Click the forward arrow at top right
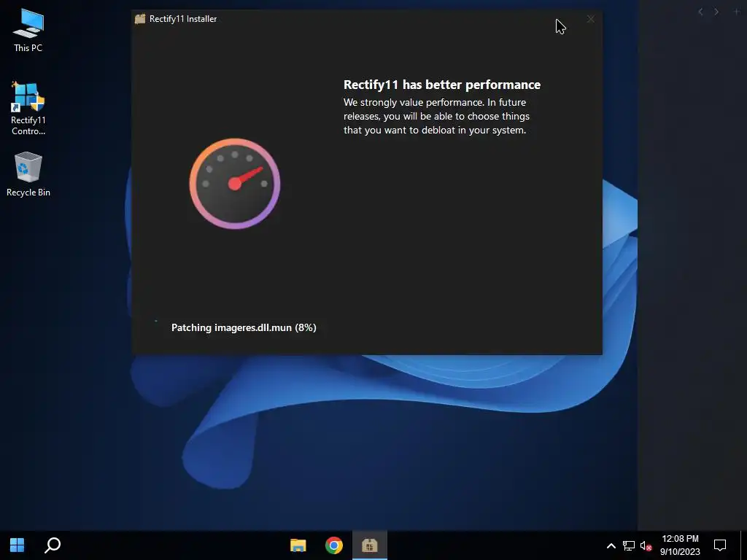This screenshot has width=747, height=560. (x=716, y=12)
